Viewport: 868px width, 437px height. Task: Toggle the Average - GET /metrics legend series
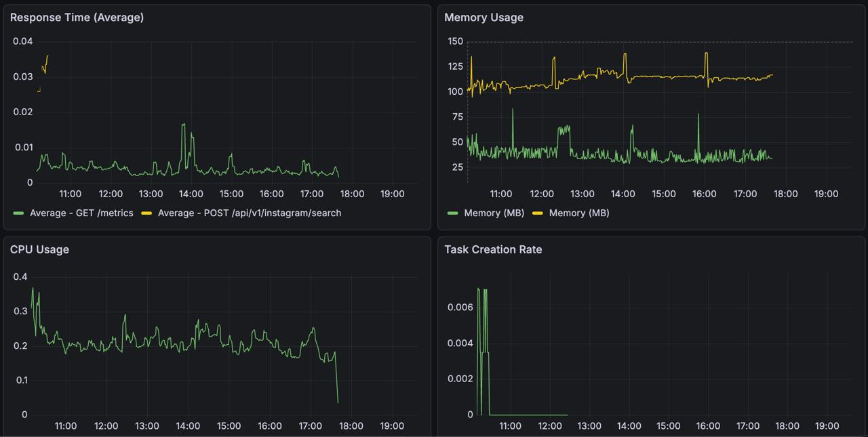tap(81, 213)
